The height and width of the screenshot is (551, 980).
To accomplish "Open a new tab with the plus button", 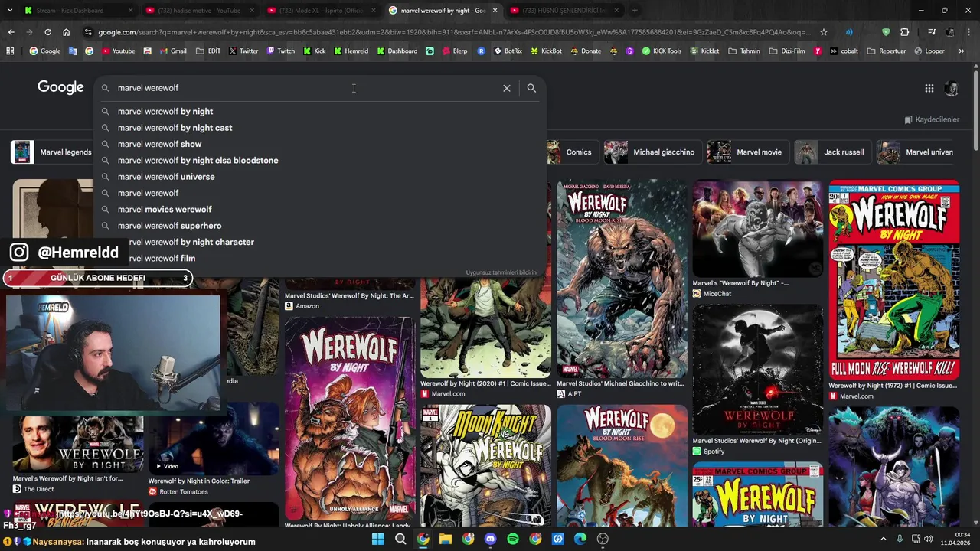I will [x=635, y=11].
